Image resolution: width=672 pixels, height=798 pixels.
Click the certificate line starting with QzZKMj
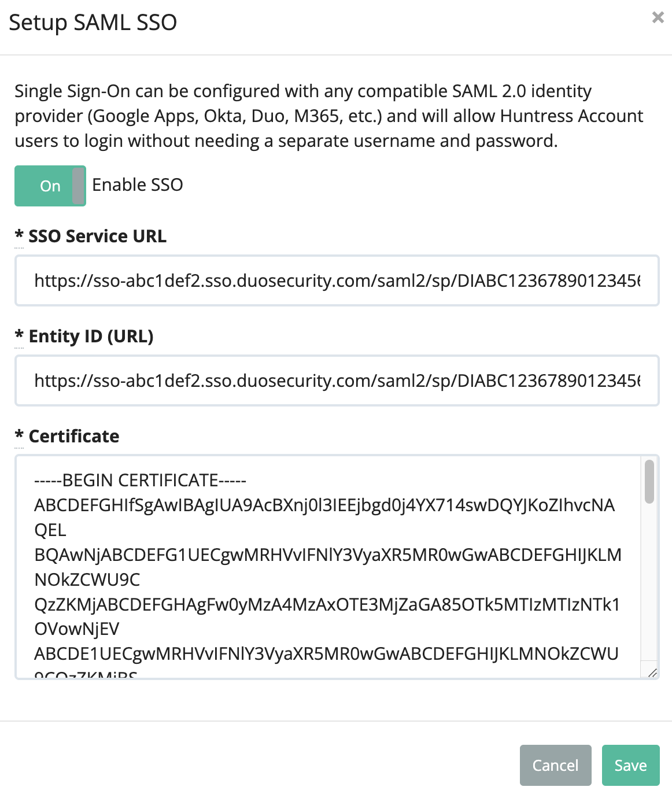point(327,605)
